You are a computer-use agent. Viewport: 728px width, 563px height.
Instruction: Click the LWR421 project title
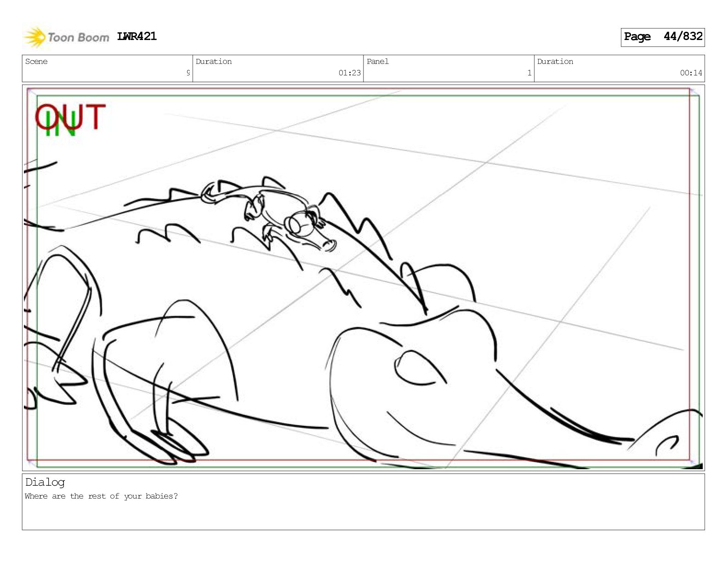(137, 36)
